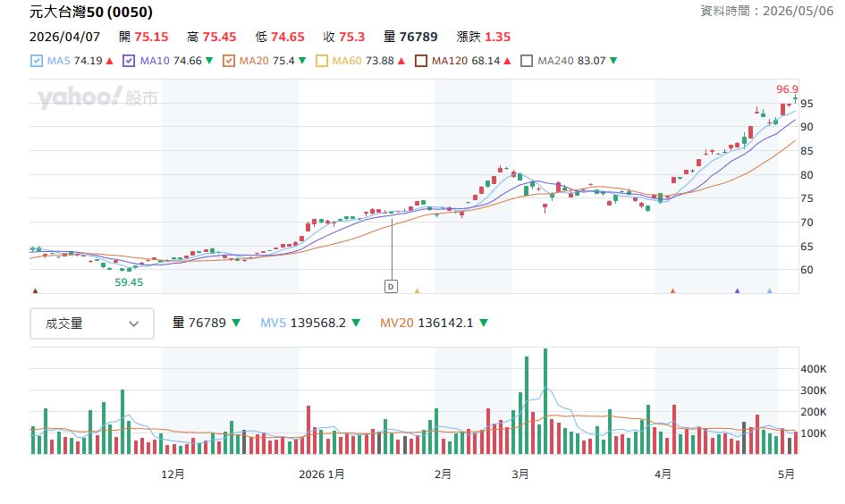This screenshot has width=845, height=504.
Task: Click the purple triangle marker in late April
Action: point(737,290)
